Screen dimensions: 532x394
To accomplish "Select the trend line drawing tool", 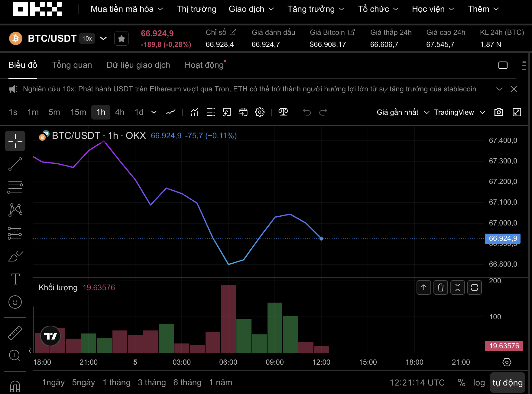I will tap(15, 164).
